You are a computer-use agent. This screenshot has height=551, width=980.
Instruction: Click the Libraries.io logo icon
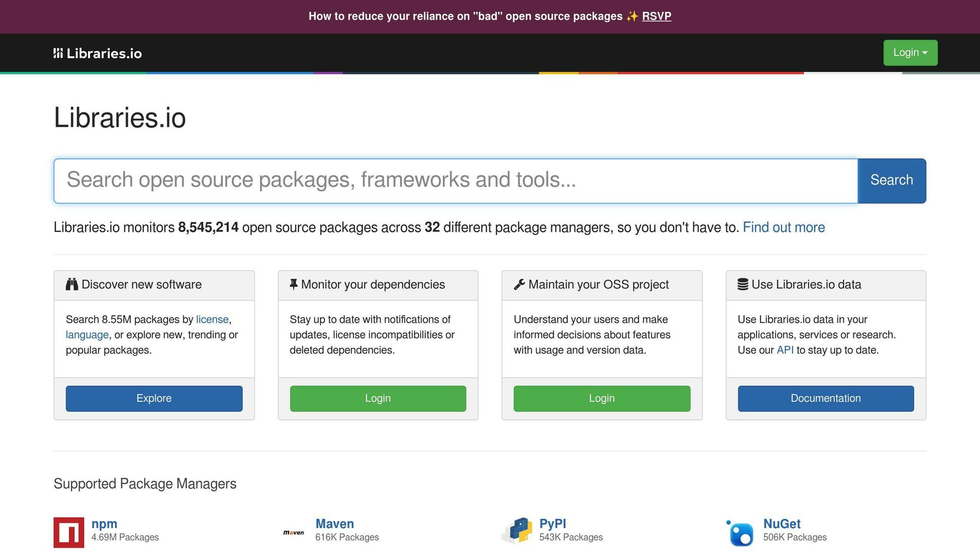click(58, 53)
